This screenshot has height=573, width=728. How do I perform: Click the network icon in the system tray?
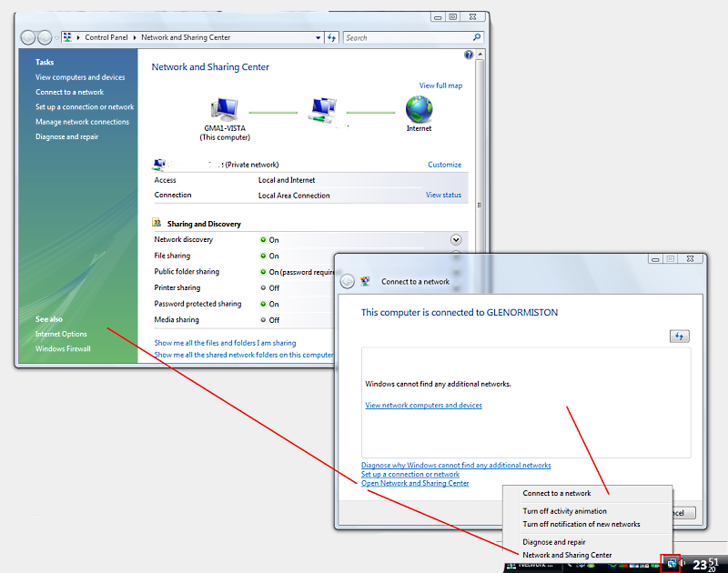point(672,563)
